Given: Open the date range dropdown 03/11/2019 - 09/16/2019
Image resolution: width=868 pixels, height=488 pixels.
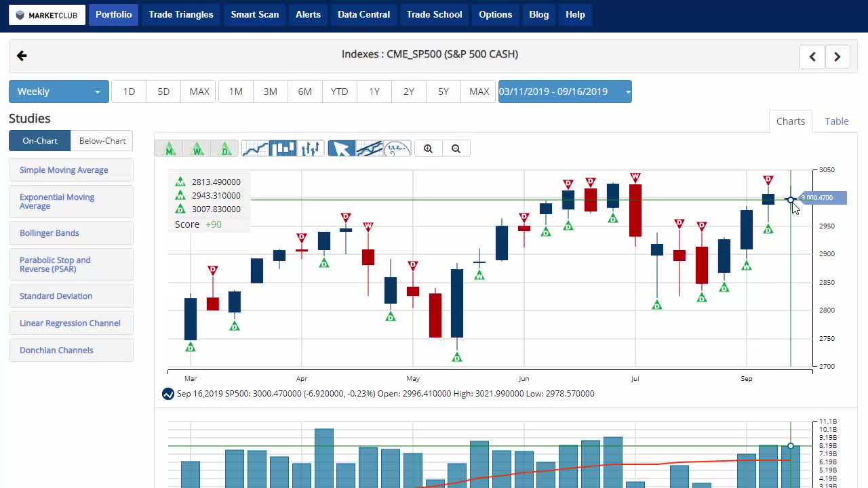Looking at the screenshot, I should [565, 91].
